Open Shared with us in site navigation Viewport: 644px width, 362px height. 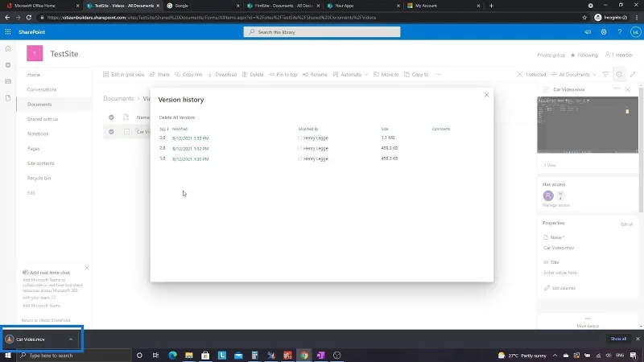pyautogui.click(x=43, y=119)
